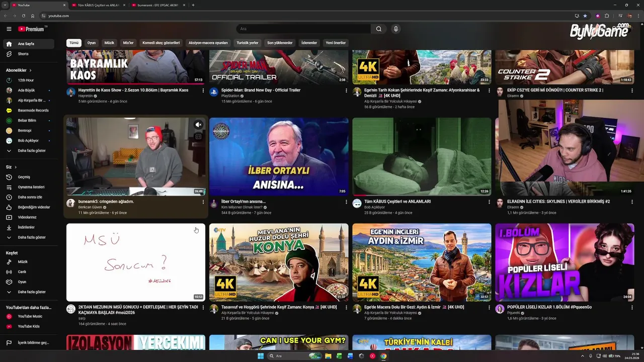Viewport: 644px width, 362px height.
Task: Start voice search with the microphone
Action: tap(396, 29)
